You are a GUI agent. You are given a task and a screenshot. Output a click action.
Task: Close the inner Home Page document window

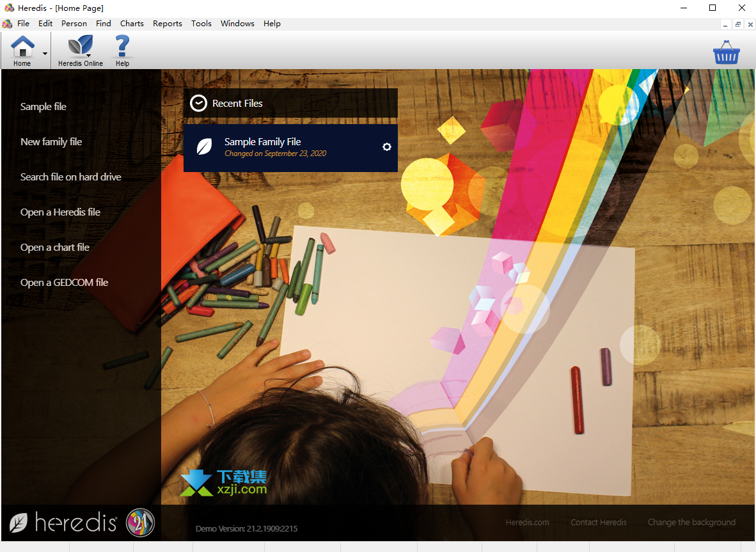tap(750, 24)
